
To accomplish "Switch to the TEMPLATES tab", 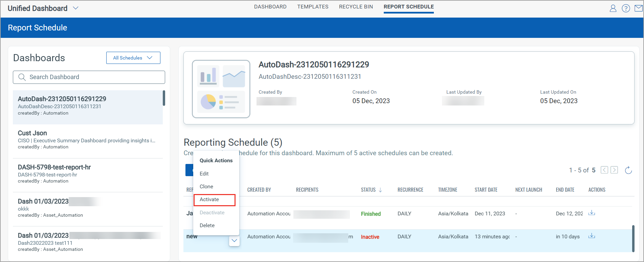I will click(x=313, y=7).
